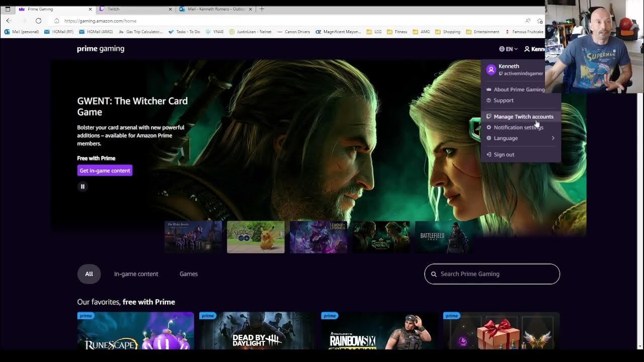Expand the Entertainment bookmarks folder

[x=482, y=32]
